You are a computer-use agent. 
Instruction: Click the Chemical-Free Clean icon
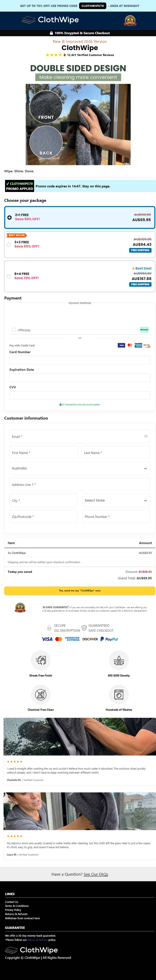tap(41, 695)
